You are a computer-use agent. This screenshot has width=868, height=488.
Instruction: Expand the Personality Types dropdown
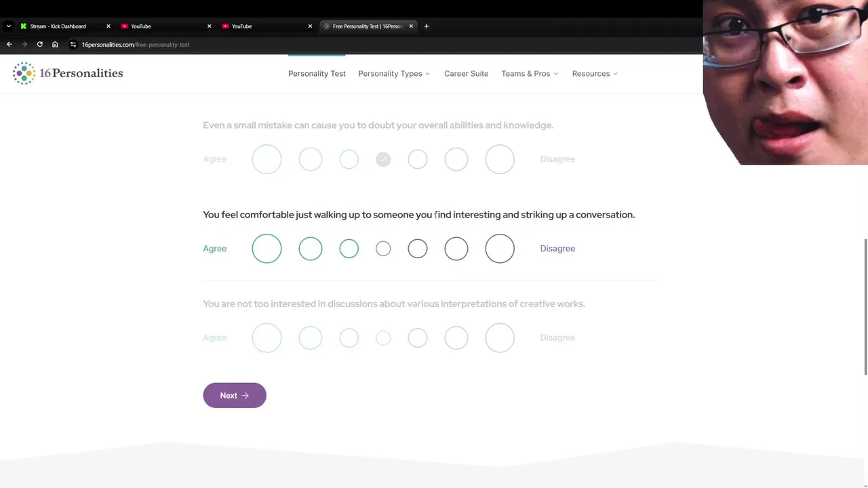(394, 74)
